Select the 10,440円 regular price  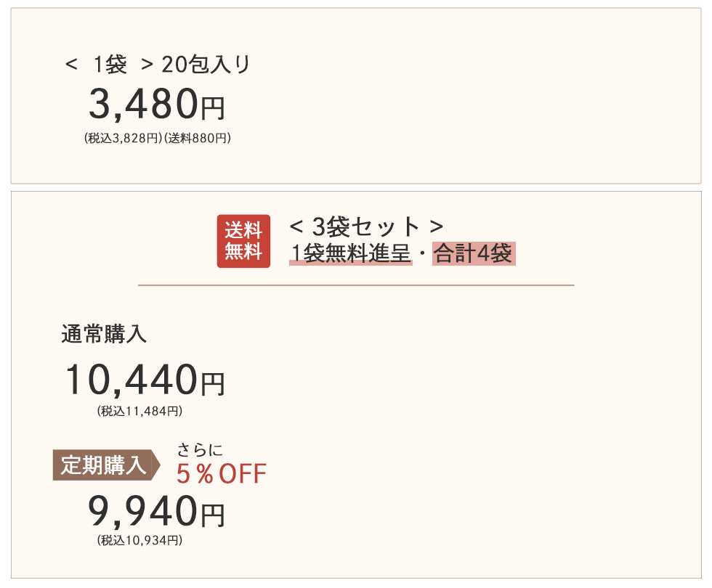[x=145, y=380]
